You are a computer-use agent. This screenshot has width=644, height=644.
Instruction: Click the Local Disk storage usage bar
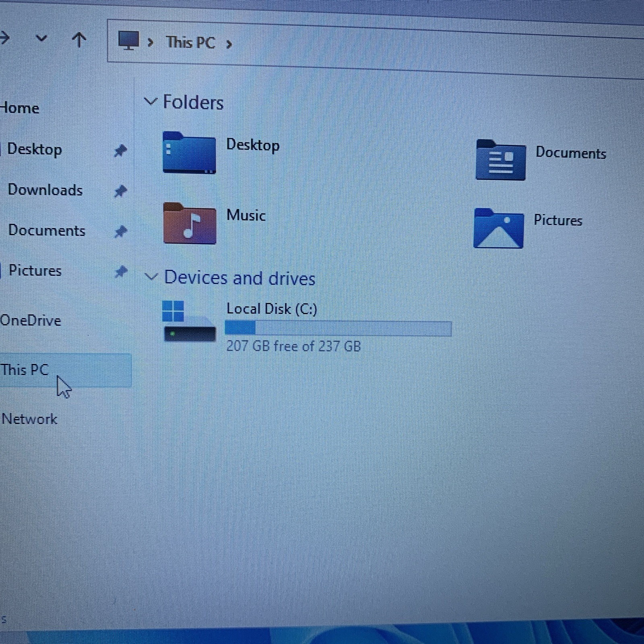click(x=338, y=328)
